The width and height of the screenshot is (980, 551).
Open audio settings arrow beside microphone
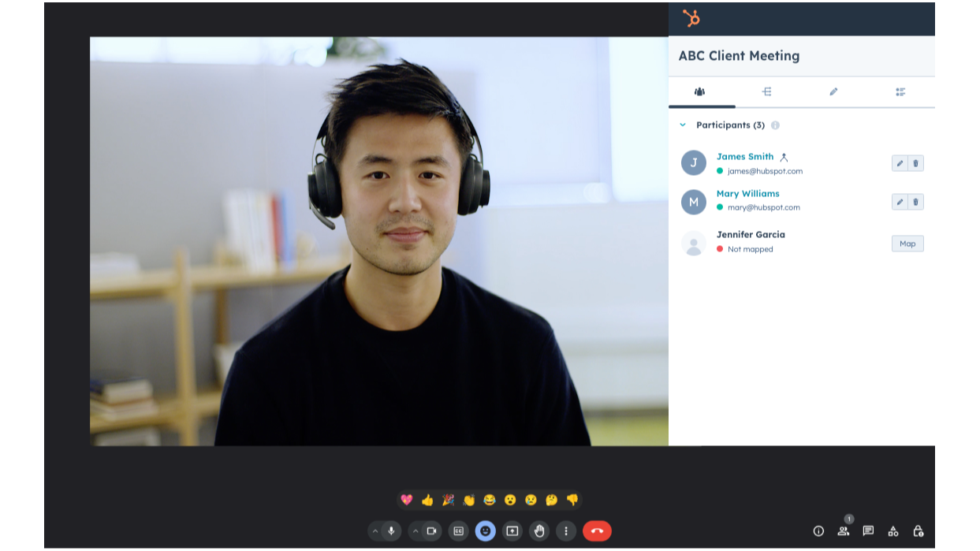pyautogui.click(x=375, y=531)
